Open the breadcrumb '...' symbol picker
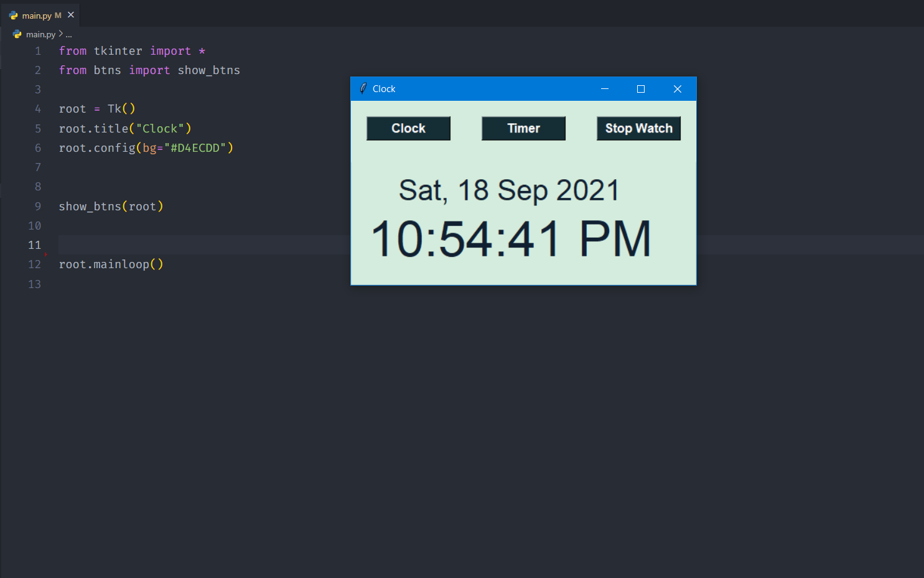The width and height of the screenshot is (924, 578). click(68, 34)
